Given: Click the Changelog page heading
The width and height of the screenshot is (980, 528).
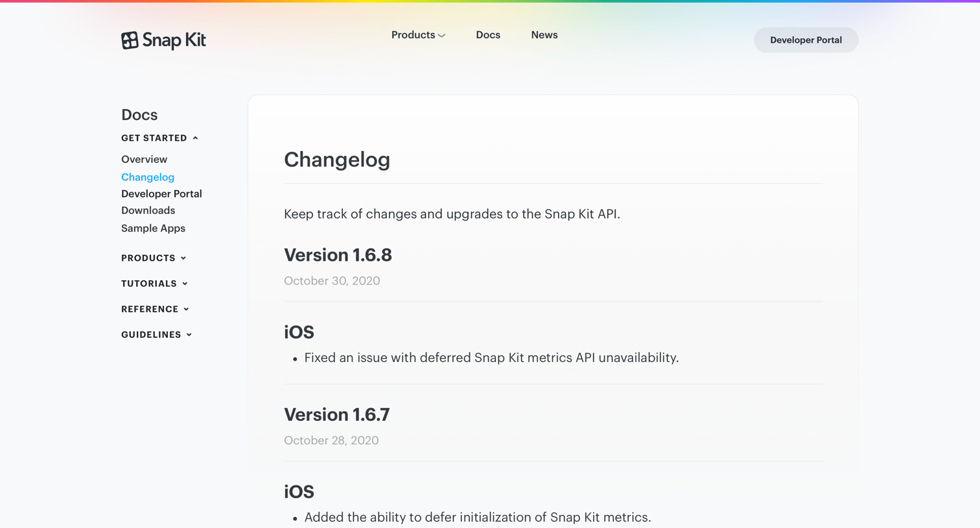Looking at the screenshot, I should (337, 160).
